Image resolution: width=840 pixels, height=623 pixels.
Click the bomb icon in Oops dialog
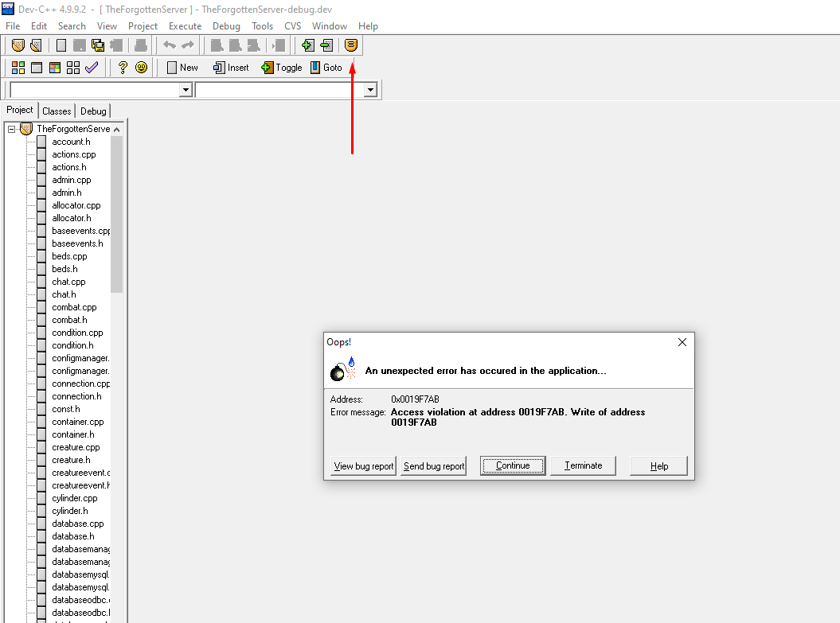tap(343, 369)
